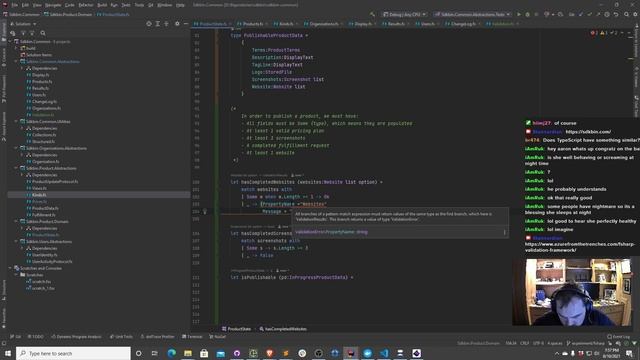Click the azurefromthetrenches link in chat overlay
Image resolution: width=640 pixels, height=360 pixels.
[580, 247]
